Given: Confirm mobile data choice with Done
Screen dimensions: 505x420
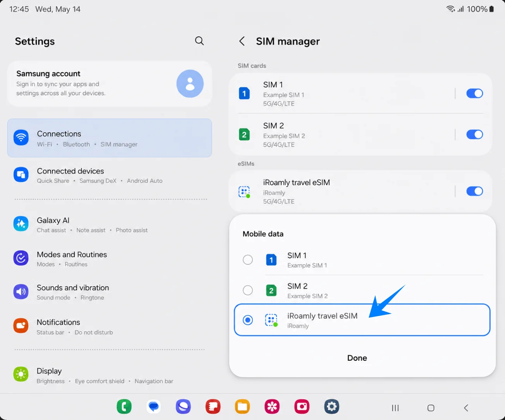Looking at the screenshot, I should (357, 358).
